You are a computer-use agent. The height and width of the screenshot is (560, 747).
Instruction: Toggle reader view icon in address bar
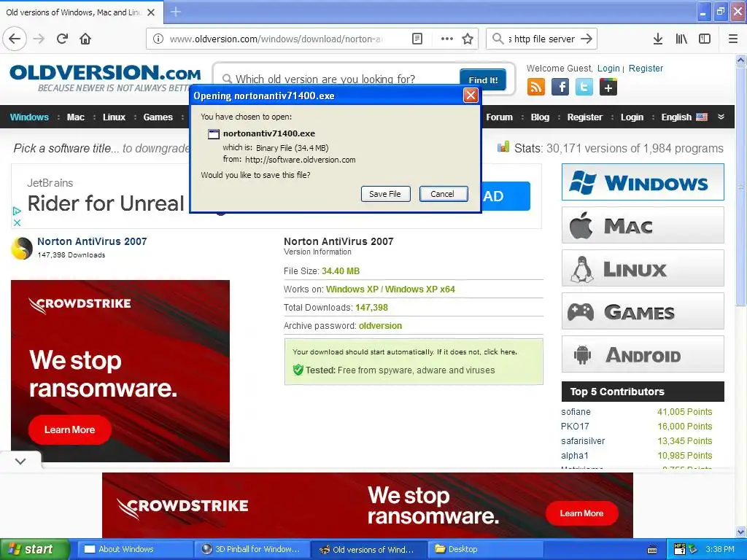coord(417,39)
